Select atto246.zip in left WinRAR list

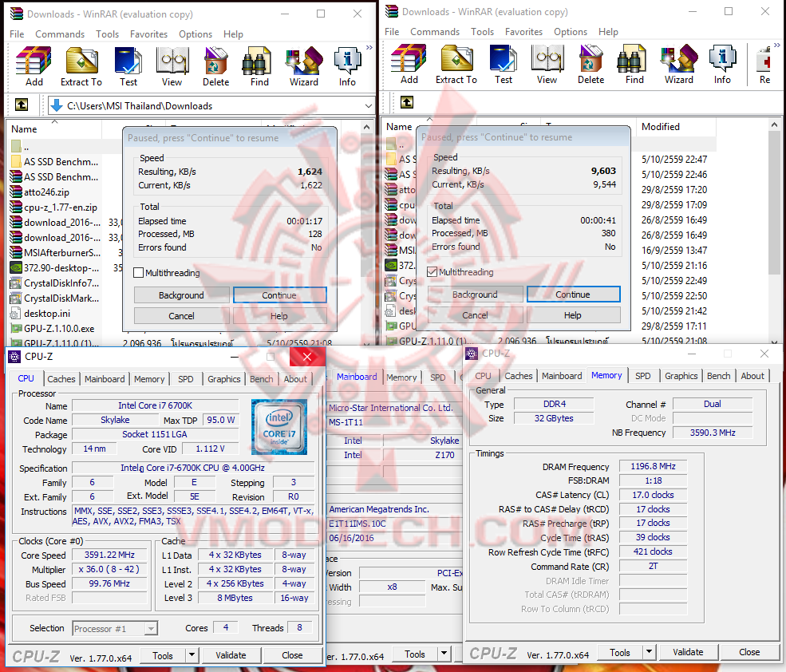pos(46,192)
